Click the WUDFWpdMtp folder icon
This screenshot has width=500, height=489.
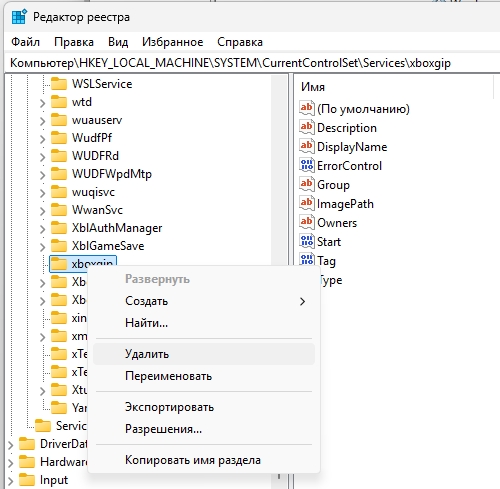click(x=59, y=174)
